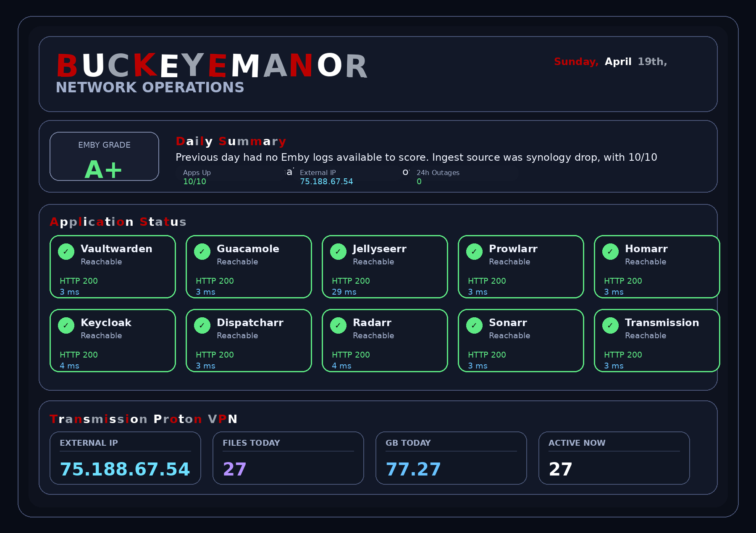Click the Dispatcharr green checkmark status icon
Viewport: 756px width, 533px height.
202,326
